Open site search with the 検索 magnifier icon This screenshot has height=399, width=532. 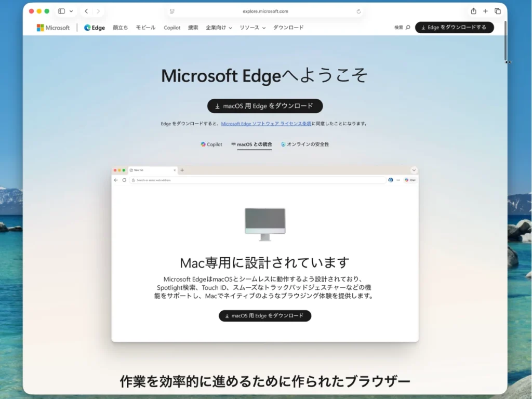tap(403, 28)
